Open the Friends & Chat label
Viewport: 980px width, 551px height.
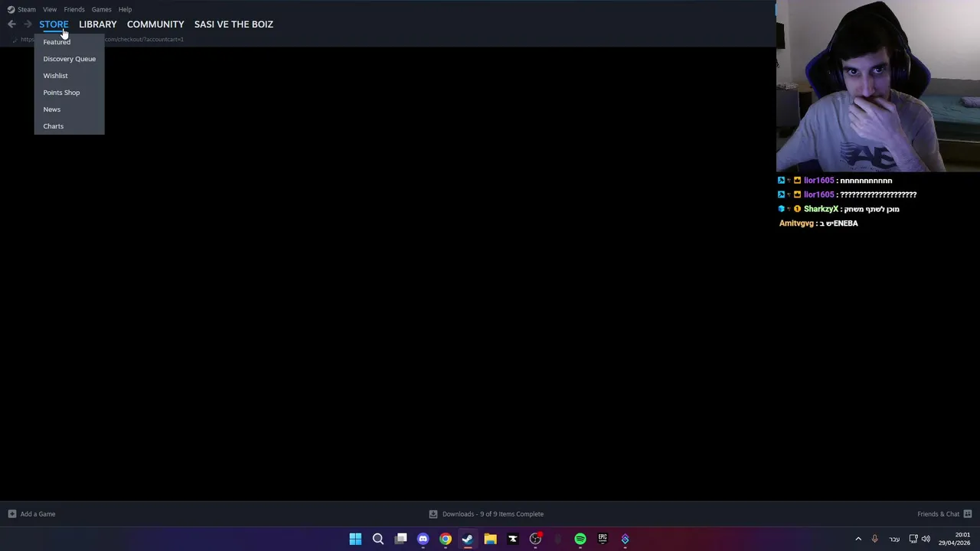point(938,514)
